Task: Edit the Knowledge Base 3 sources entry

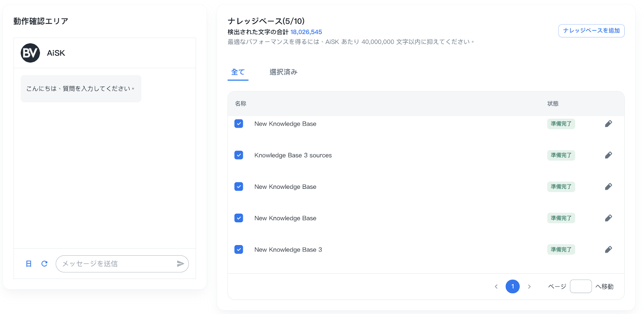Action: pos(608,155)
